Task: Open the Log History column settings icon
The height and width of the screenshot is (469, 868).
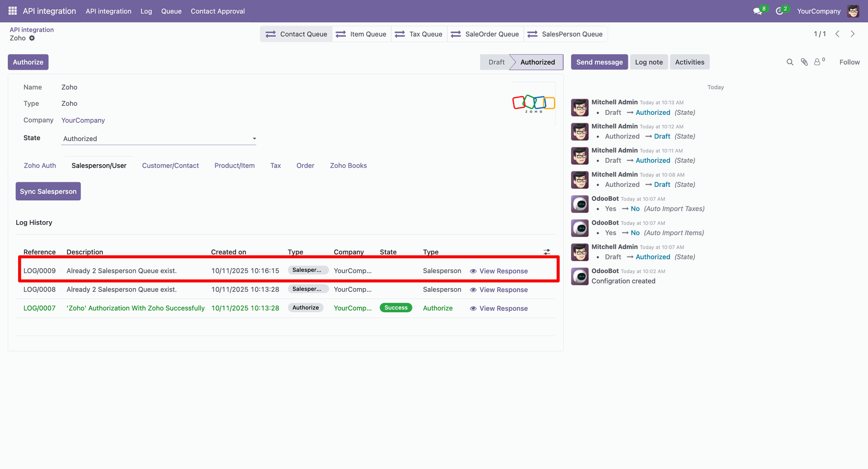Action: (547, 252)
